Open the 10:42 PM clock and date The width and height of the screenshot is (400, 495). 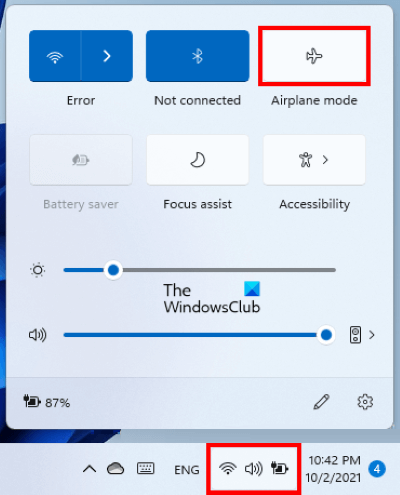[334, 469]
